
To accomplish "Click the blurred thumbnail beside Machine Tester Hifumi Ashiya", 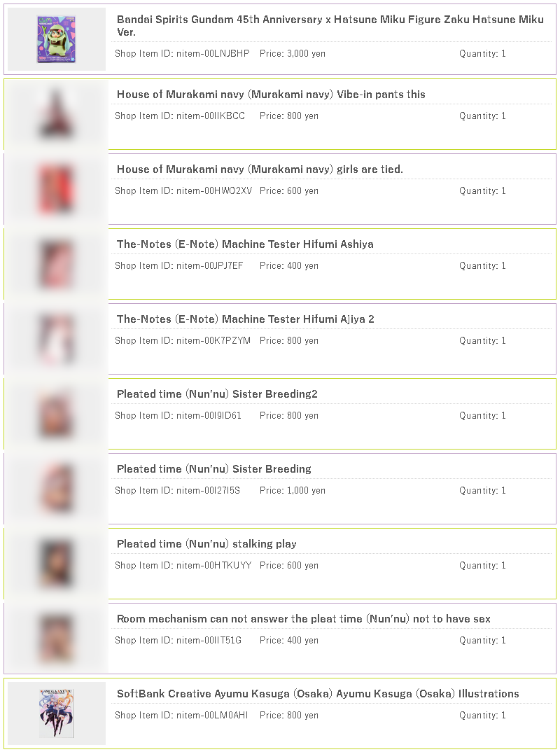I will [57, 264].
